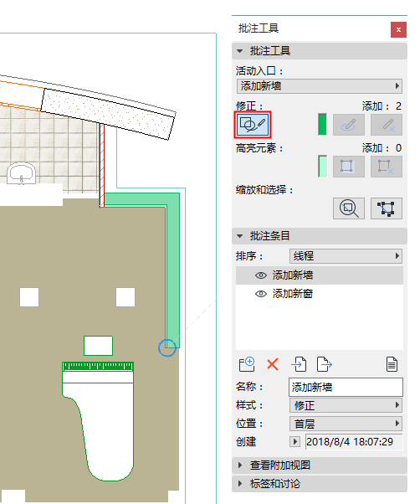420x504 pixels.
Task: Toggle visibility eye of 添加新墙 entry
Action: tap(261, 275)
